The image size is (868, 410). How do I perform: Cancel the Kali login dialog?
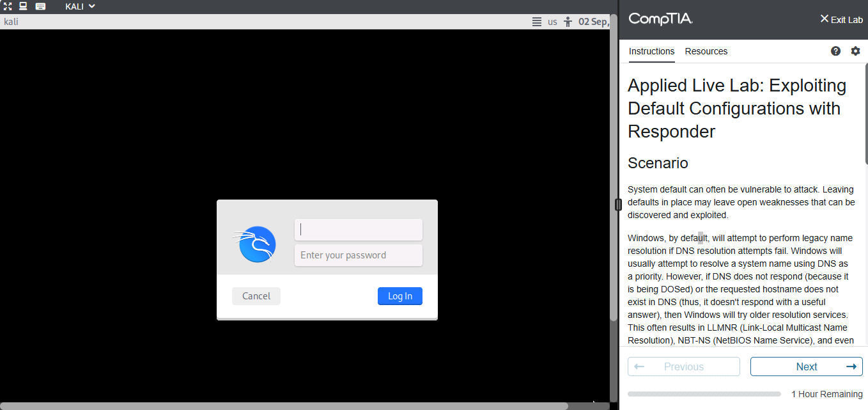point(256,296)
